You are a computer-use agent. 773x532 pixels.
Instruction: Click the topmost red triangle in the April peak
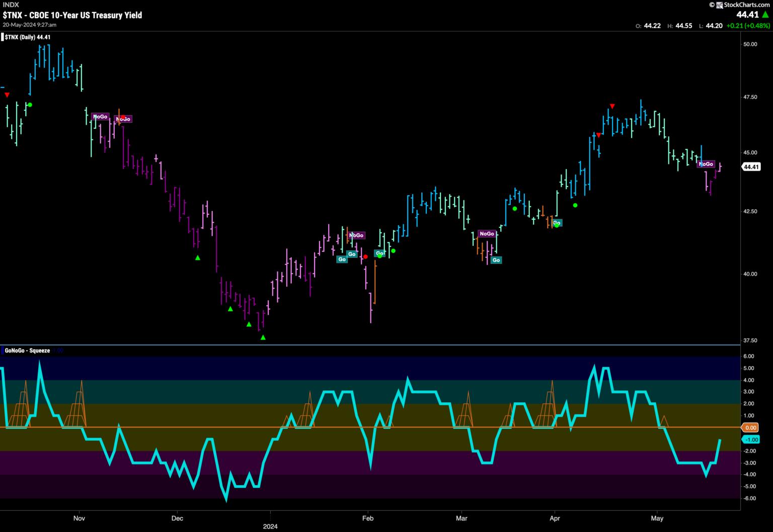coord(612,106)
